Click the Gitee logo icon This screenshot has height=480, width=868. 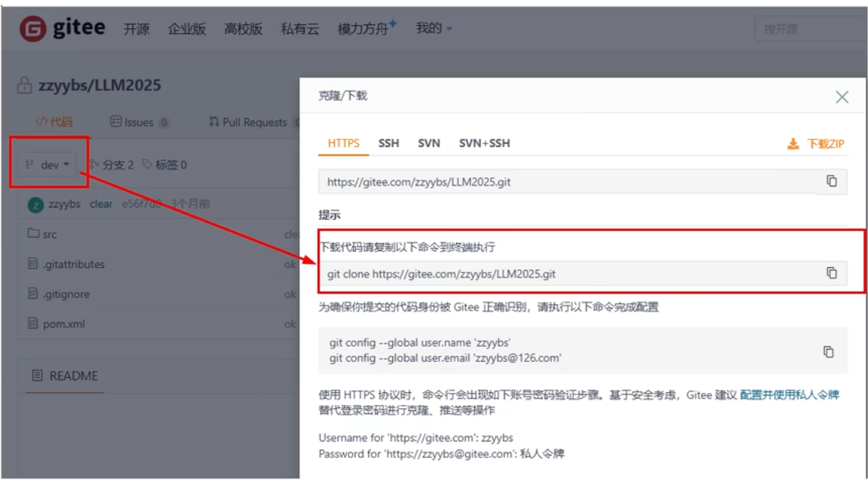(33, 28)
